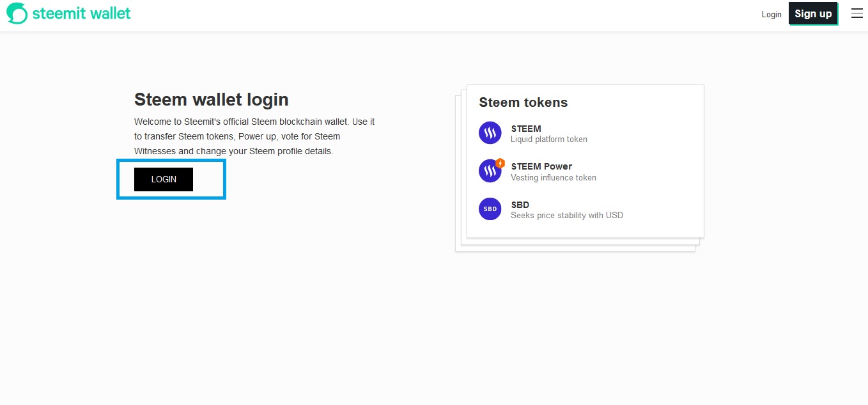This screenshot has width=868, height=405.
Task: Click the steemit wallet logo icon
Action: [x=17, y=13]
